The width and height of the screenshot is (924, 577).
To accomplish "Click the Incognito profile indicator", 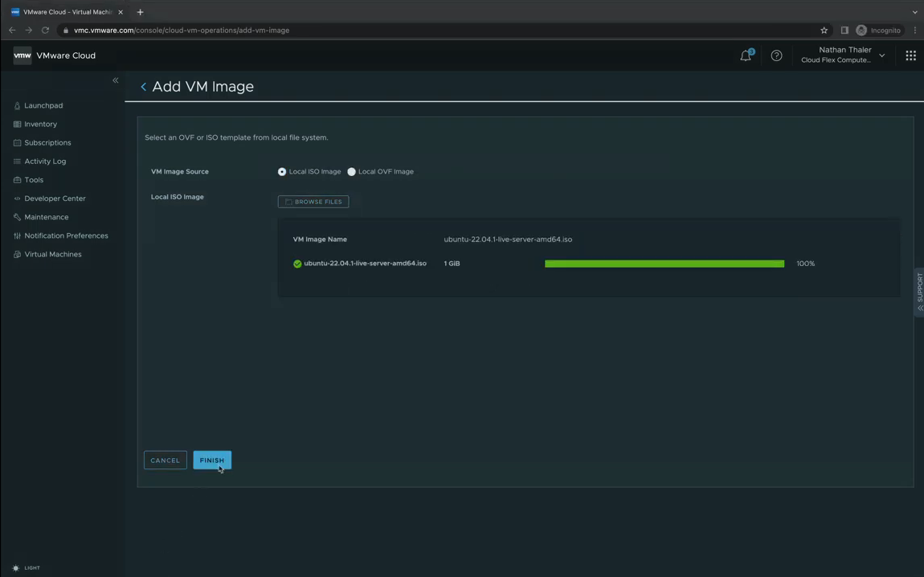I will click(878, 30).
